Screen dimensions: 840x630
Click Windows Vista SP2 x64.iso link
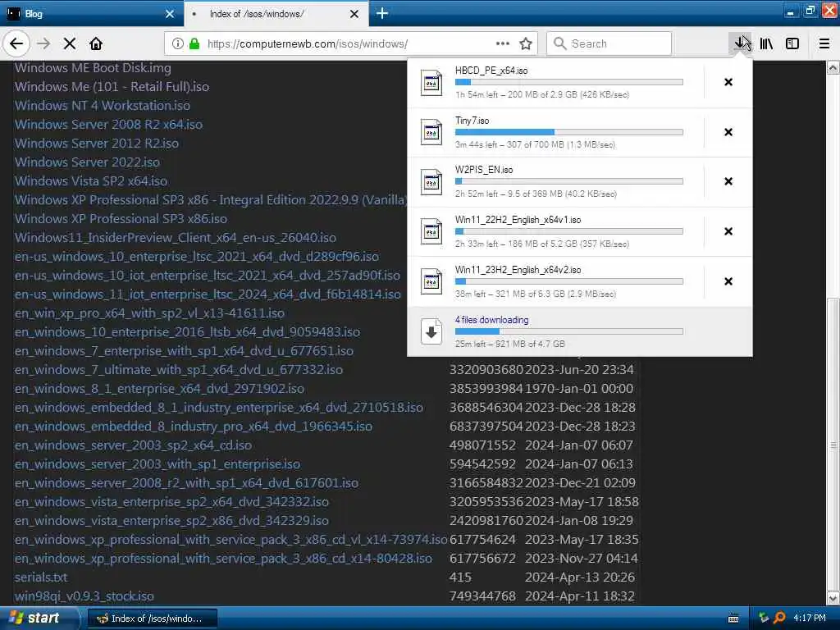[x=91, y=181]
